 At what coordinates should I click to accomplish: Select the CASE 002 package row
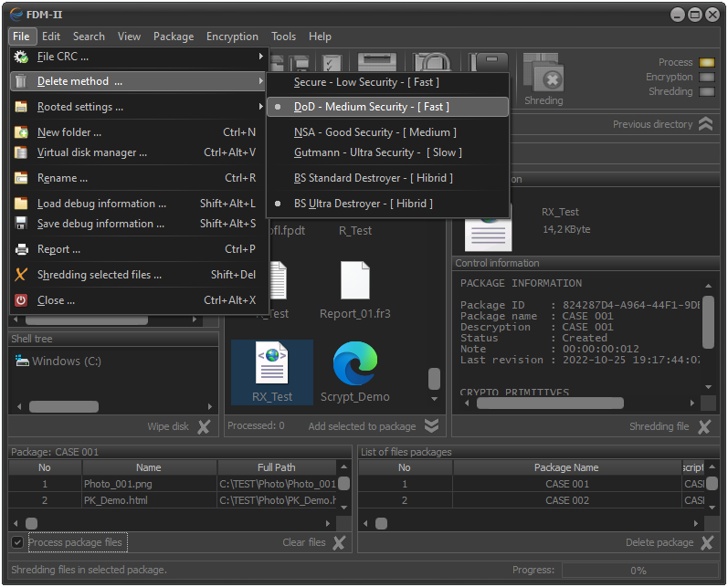click(532, 500)
